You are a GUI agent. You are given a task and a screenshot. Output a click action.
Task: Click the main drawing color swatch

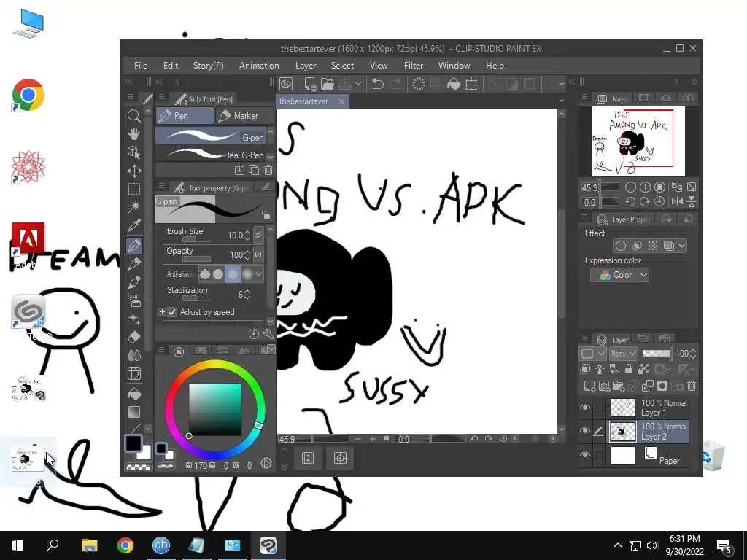(x=133, y=443)
